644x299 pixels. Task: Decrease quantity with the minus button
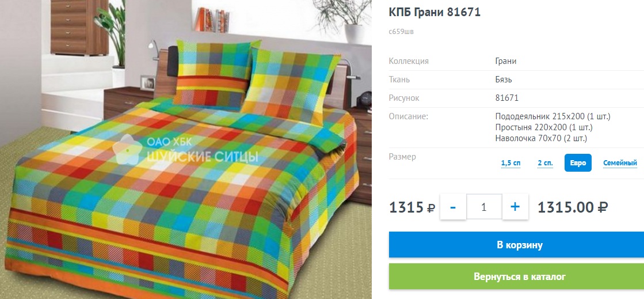pos(453,207)
